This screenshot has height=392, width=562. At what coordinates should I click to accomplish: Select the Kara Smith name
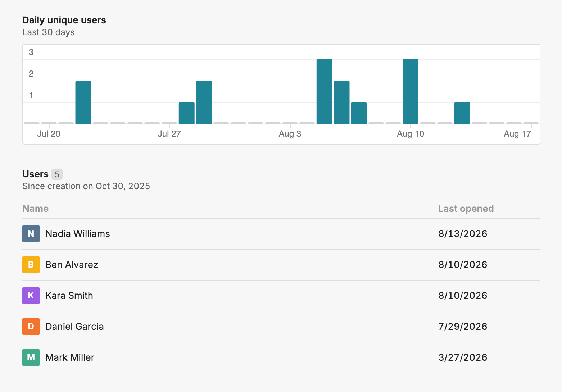tap(69, 296)
